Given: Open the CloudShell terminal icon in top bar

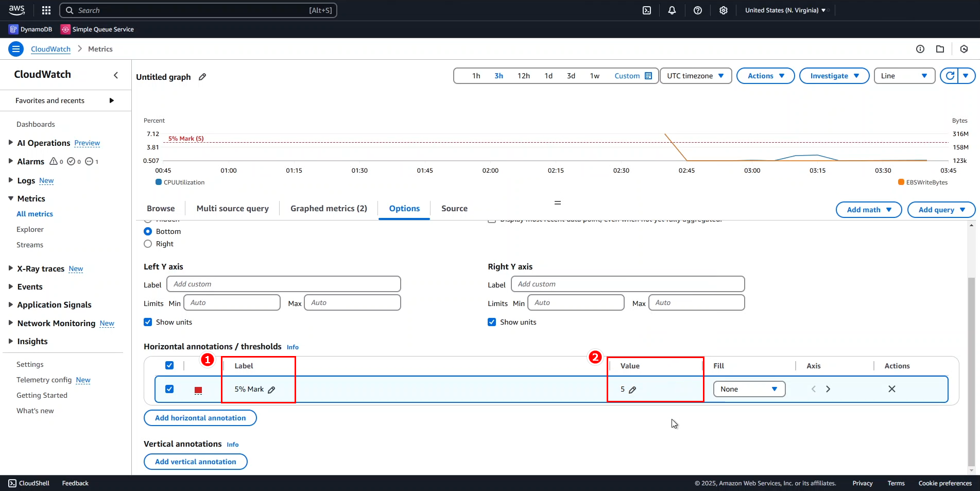Looking at the screenshot, I should (647, 10).
